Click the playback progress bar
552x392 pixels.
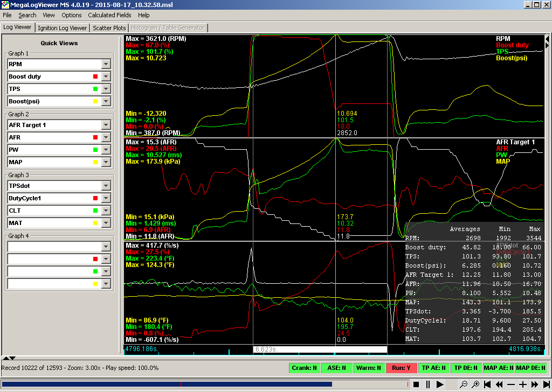(205, 384)
